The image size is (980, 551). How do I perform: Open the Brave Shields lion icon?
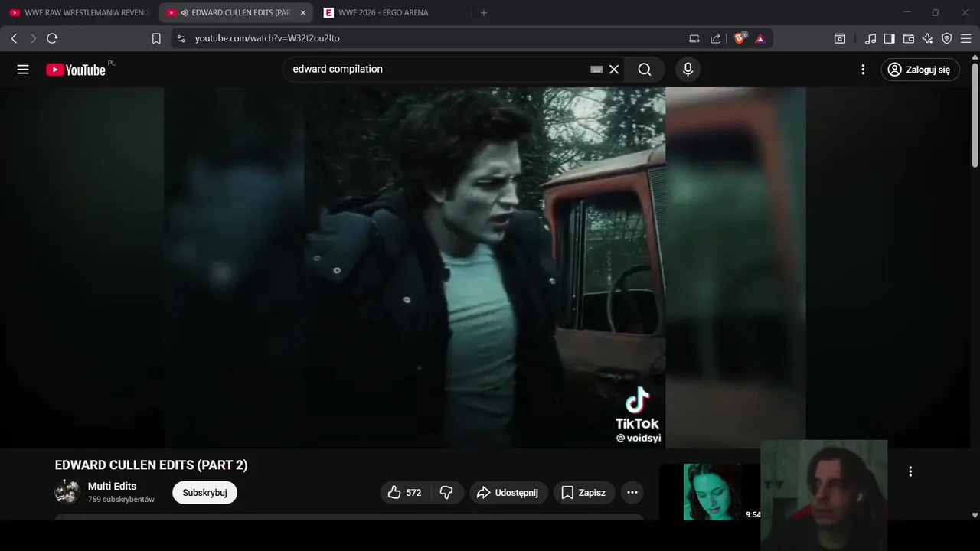pyautogui.click(x=740, y=38)
